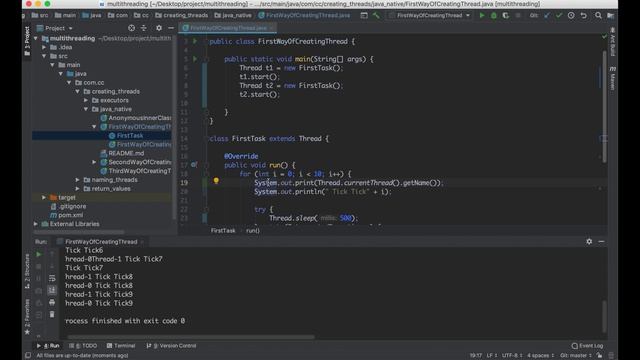
Task: Click the editor vertical scrollbar
Action: [604, 106]
